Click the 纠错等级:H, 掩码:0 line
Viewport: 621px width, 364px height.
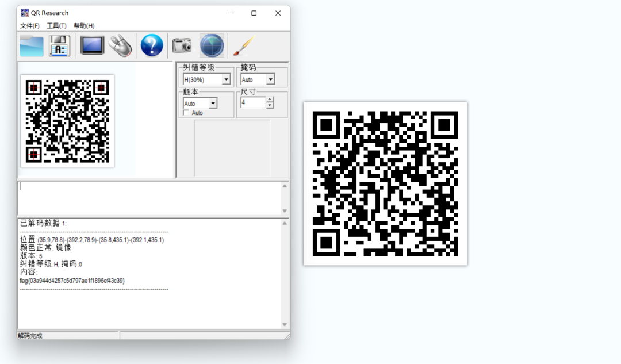51,264
